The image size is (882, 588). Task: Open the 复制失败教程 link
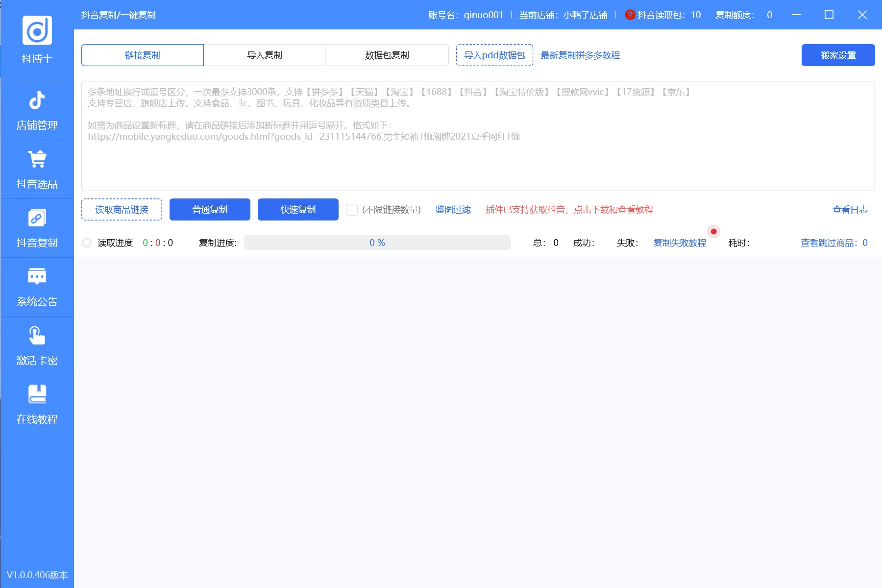[x=680, y=243]
